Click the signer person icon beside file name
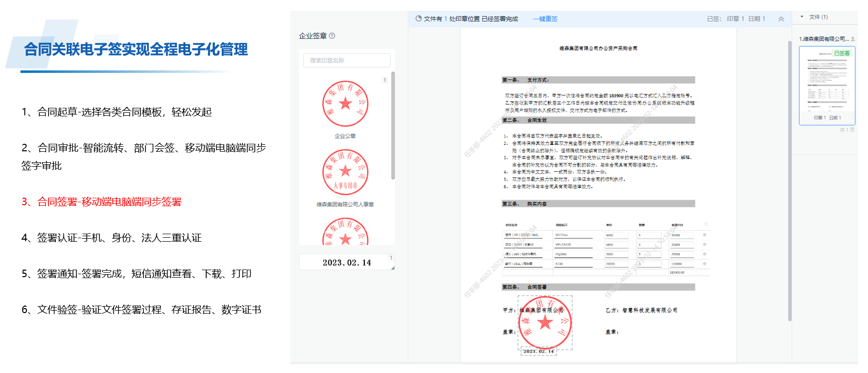The width and height of the screenshot is (868, 373). click(x=853, y=39)
